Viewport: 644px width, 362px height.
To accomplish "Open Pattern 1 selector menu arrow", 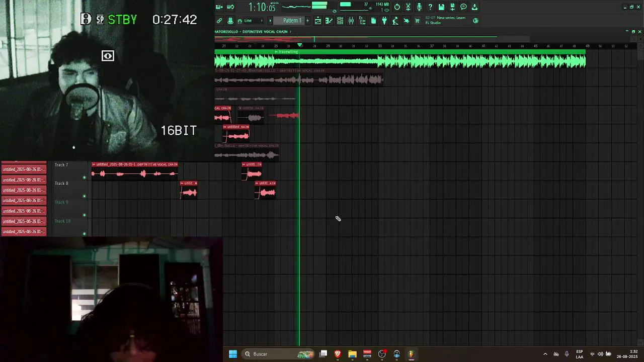I will coord(270,21).
